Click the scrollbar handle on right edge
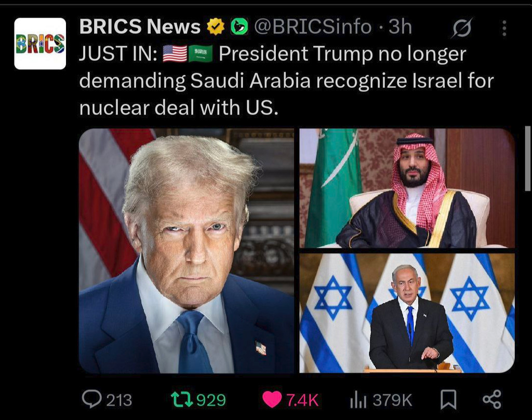The height and width of the screenshot is (420, 532). [528, 159]
